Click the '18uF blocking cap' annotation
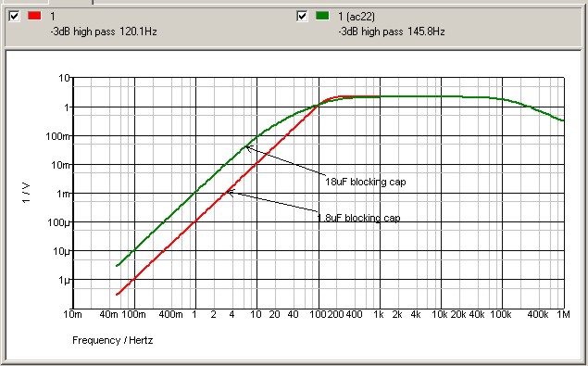588x366 pixels. tap(365, 182)
